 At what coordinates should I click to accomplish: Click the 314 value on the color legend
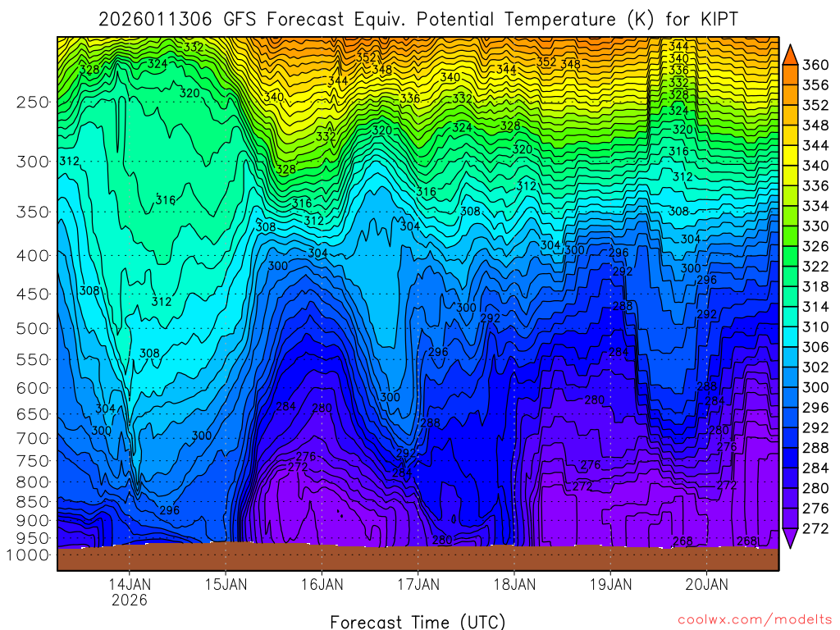click(x=815, y=307)
